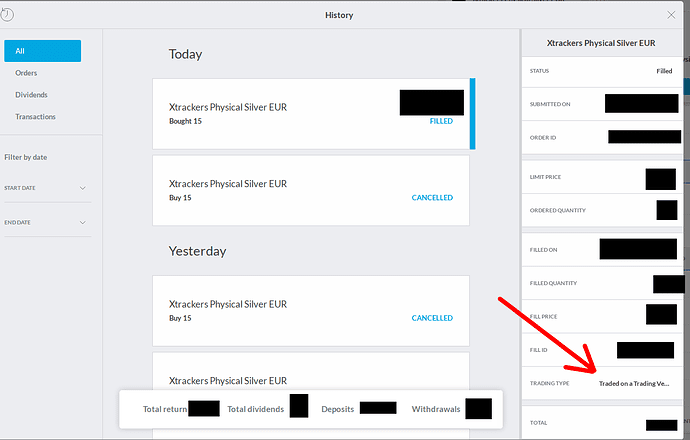The width and height of the screenshot is (690, 440).
Task: Open the Orders filter
Action: [26, 73]
